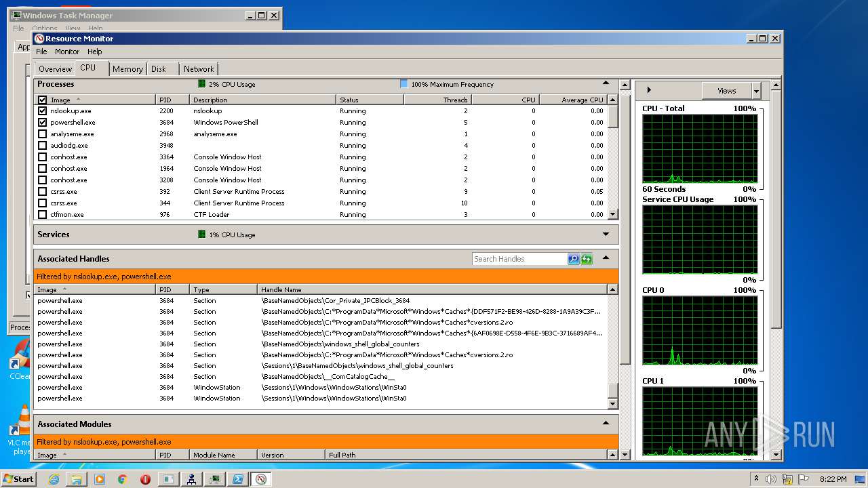
Task: Click the green Services CPU Usage square
Action: coord(201,235)
